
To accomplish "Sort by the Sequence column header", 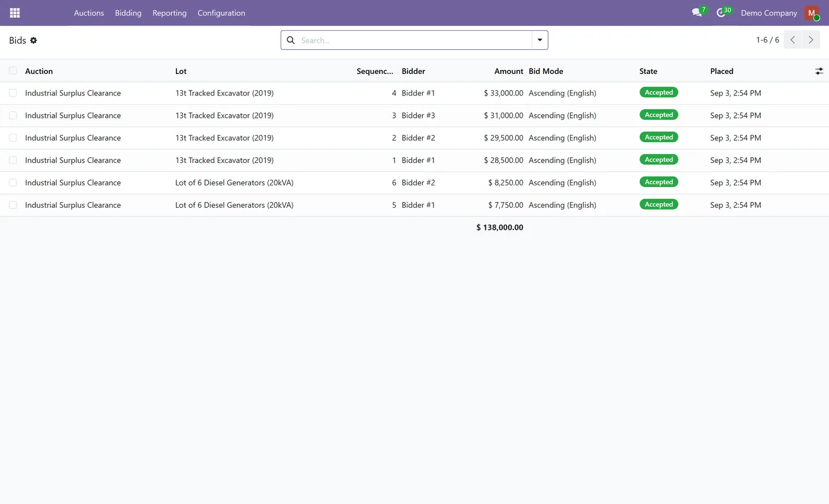I will (375, 71).
